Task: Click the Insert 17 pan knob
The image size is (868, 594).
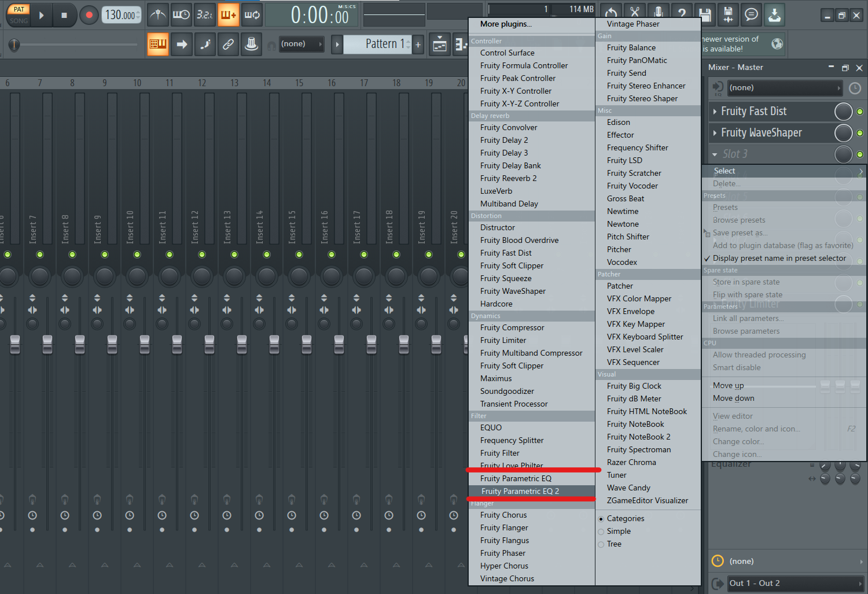Action: point(364,276)
